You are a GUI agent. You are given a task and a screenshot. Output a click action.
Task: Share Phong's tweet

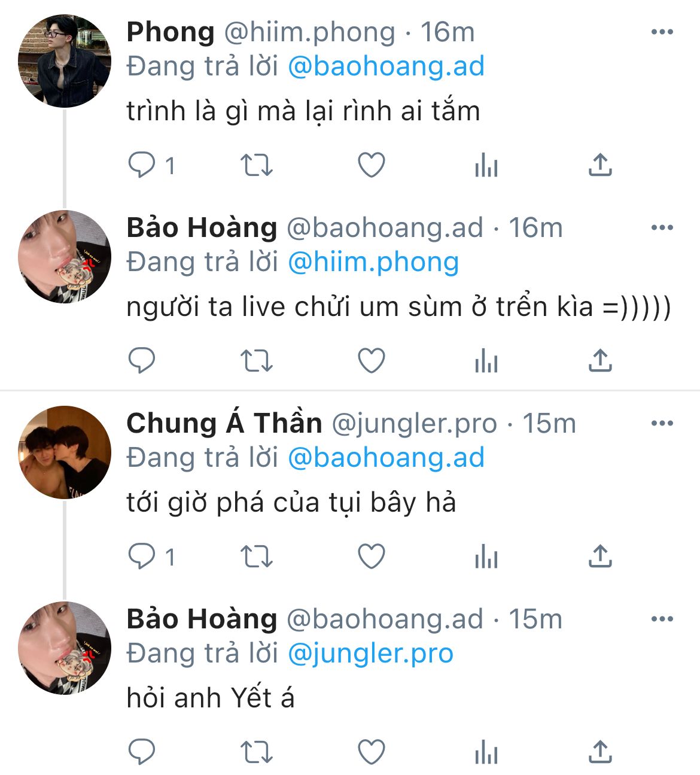(600, 165)
